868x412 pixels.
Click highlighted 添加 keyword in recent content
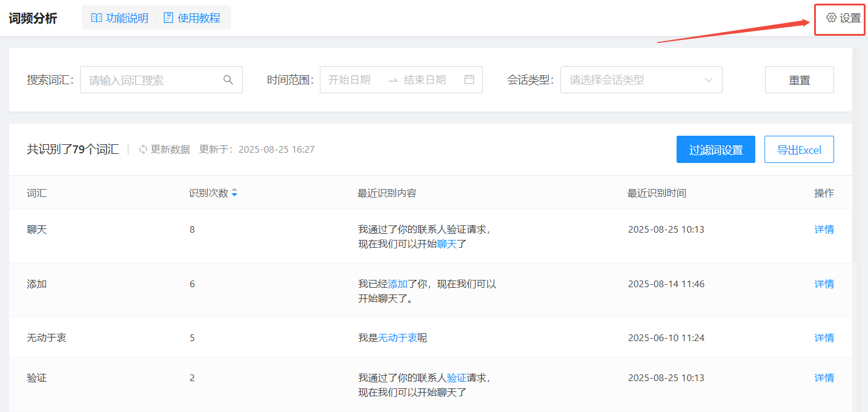(397, 284)
